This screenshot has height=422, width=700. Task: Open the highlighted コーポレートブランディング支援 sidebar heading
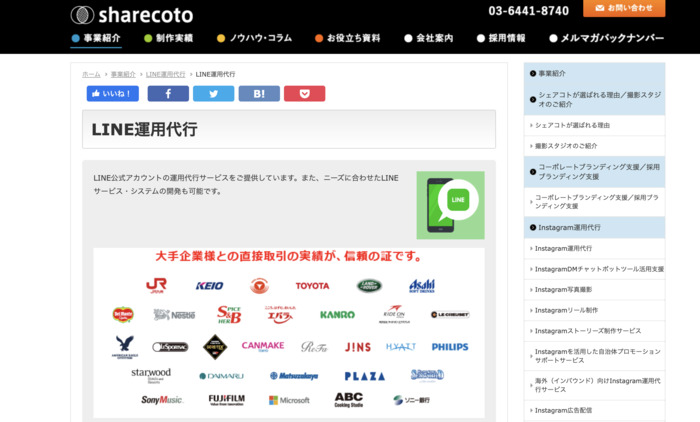click(x=594, y=172)
